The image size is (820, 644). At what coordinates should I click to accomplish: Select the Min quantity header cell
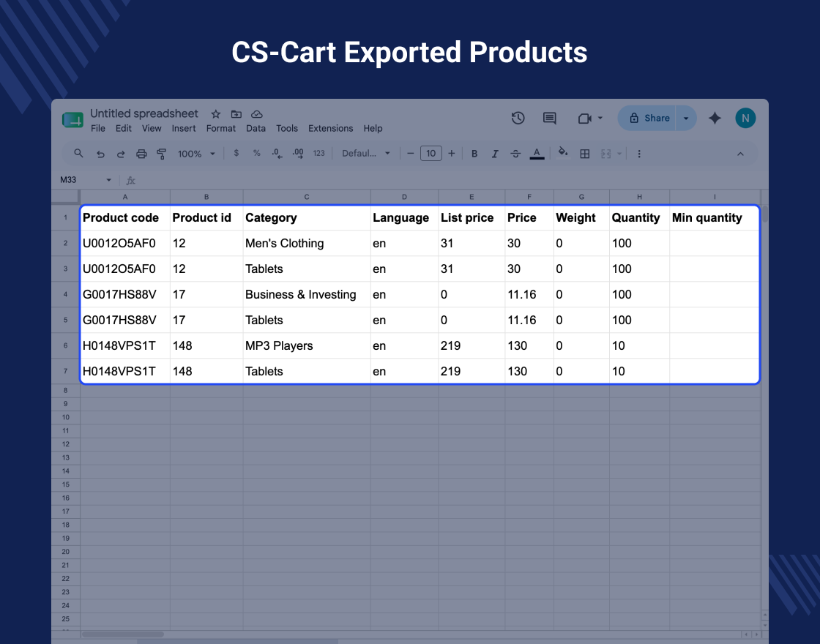(715, 217)
